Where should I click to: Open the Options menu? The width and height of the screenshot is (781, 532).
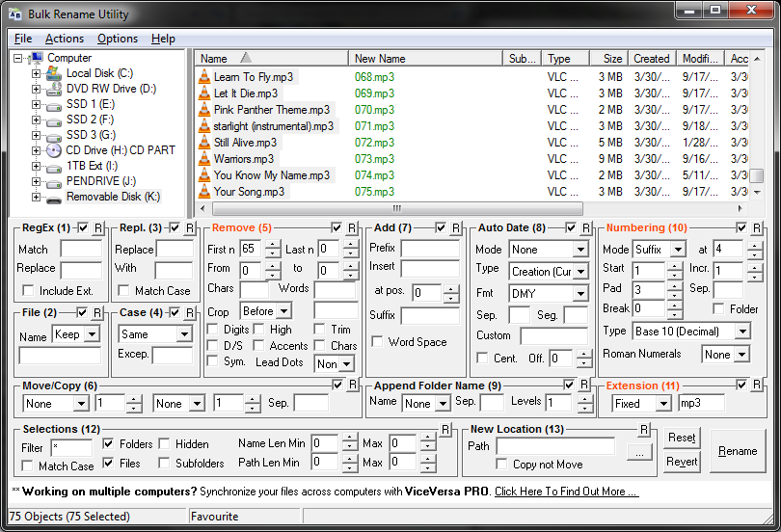coord(118,39)
